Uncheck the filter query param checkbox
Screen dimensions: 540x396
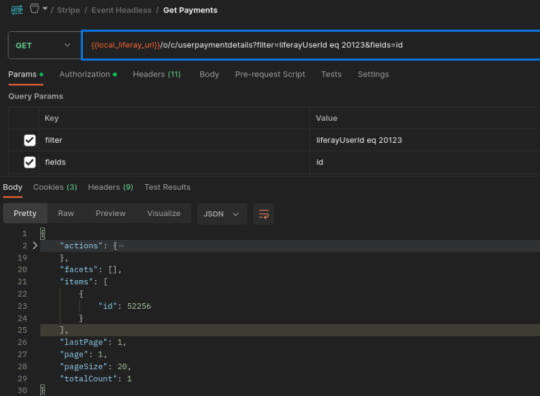[x=30, y=140]
